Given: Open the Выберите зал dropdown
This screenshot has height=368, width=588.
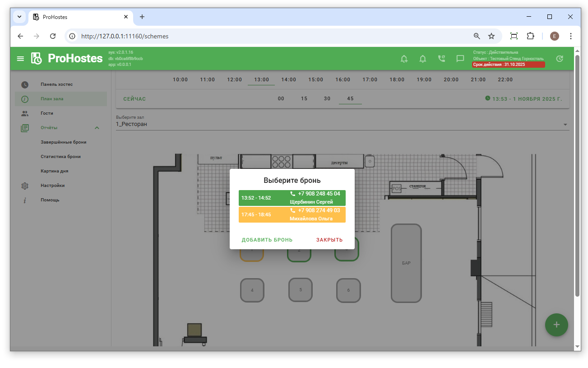Looking at the screenshot, I should coord(342,124).
